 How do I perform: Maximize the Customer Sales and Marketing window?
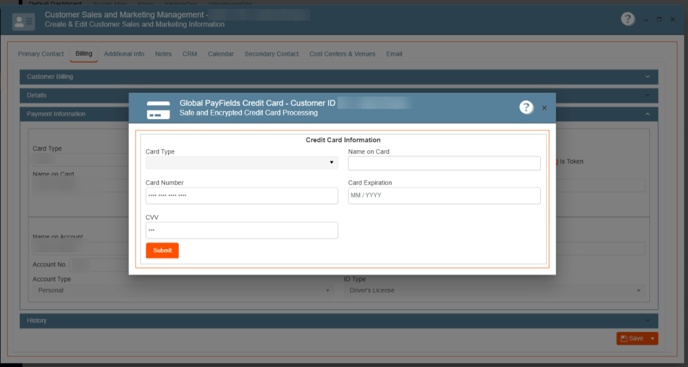click(x=659, y=20)
